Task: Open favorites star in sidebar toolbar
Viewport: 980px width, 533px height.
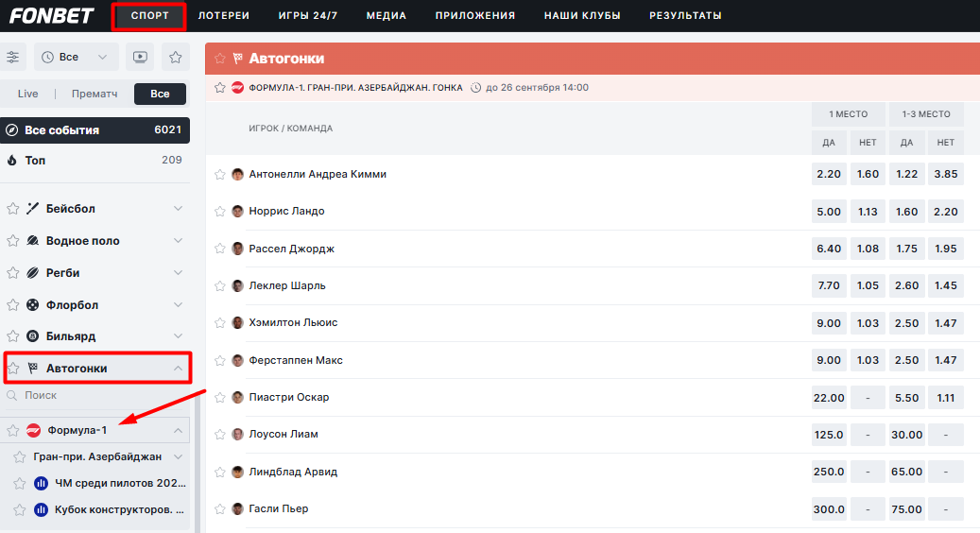Action: 176,58
